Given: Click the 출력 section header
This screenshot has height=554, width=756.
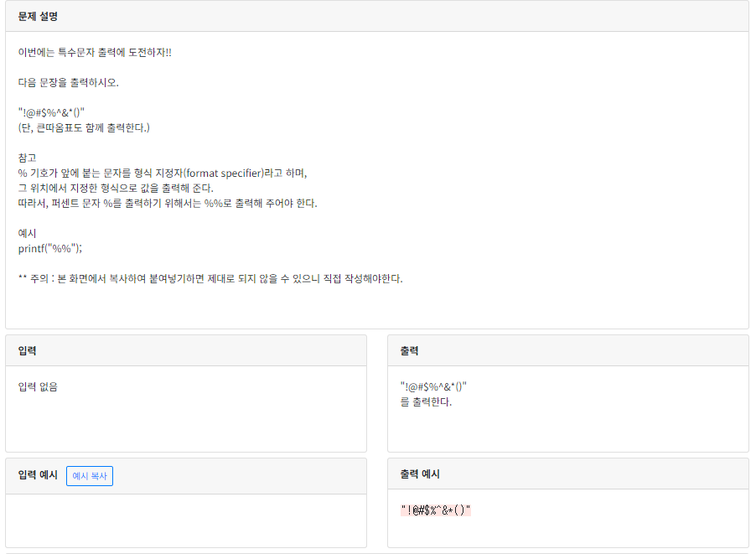Looking at the screenshot, I should [409, 350].
